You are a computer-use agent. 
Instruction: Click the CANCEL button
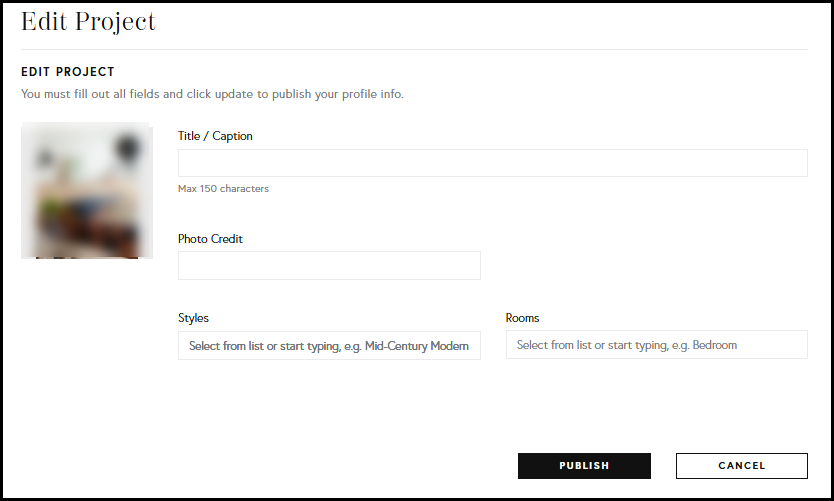click(x=742, y=466)
